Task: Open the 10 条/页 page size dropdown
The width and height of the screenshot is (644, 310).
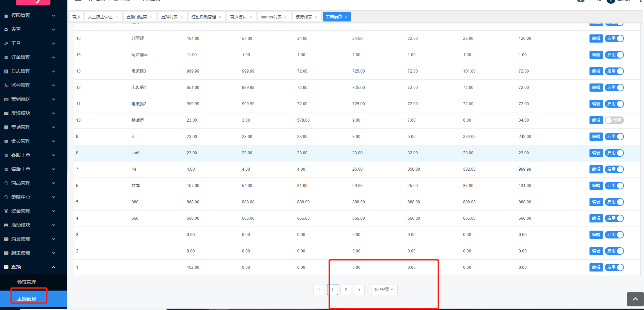Action: click(384, 290)
